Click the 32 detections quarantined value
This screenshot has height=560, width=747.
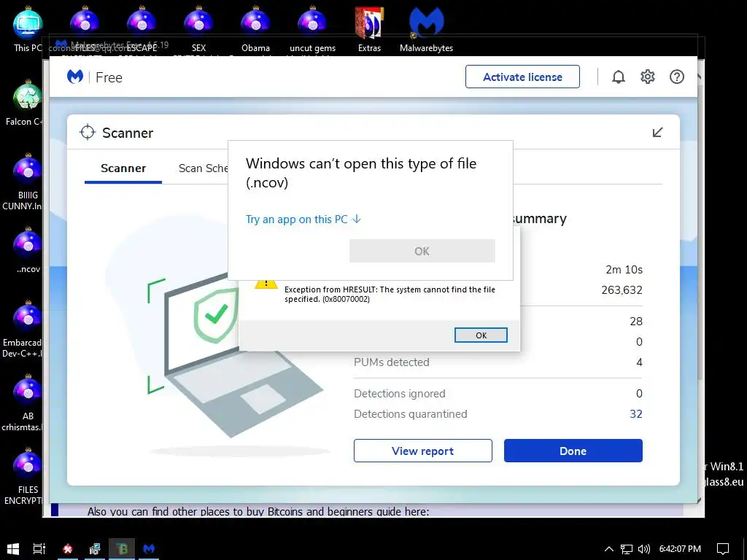[636, 414]
